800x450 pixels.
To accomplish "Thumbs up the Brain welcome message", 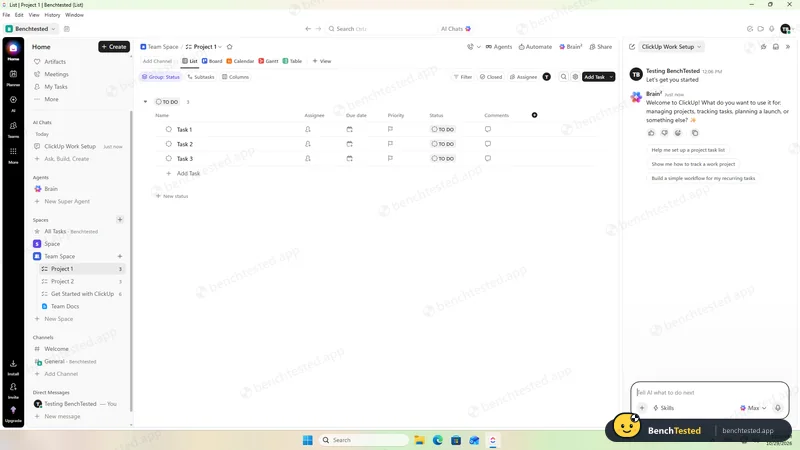I will pyautogui.click(x=651, y=133).
